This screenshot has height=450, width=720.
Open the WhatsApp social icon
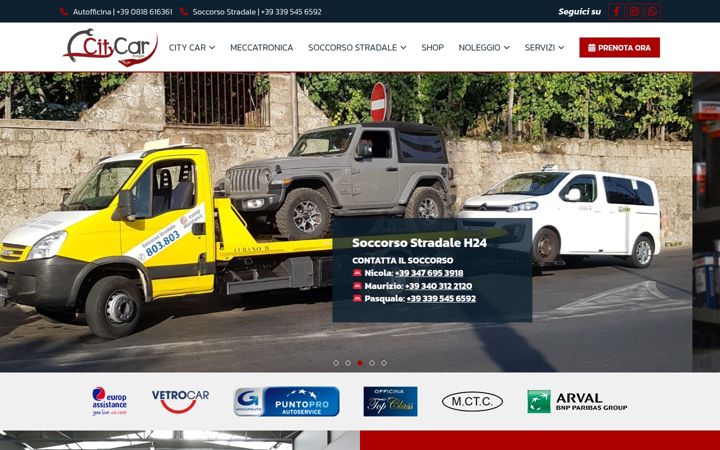pos(652,11)
